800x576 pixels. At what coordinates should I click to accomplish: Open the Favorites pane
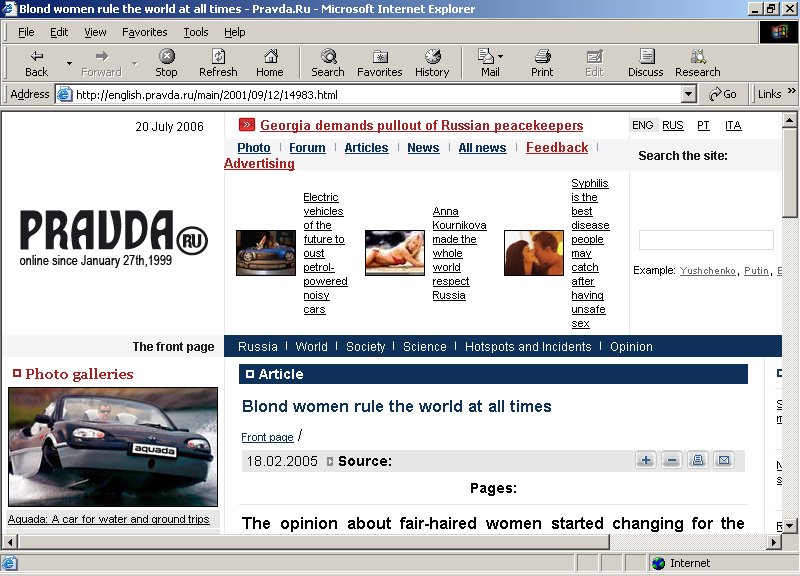380,63
